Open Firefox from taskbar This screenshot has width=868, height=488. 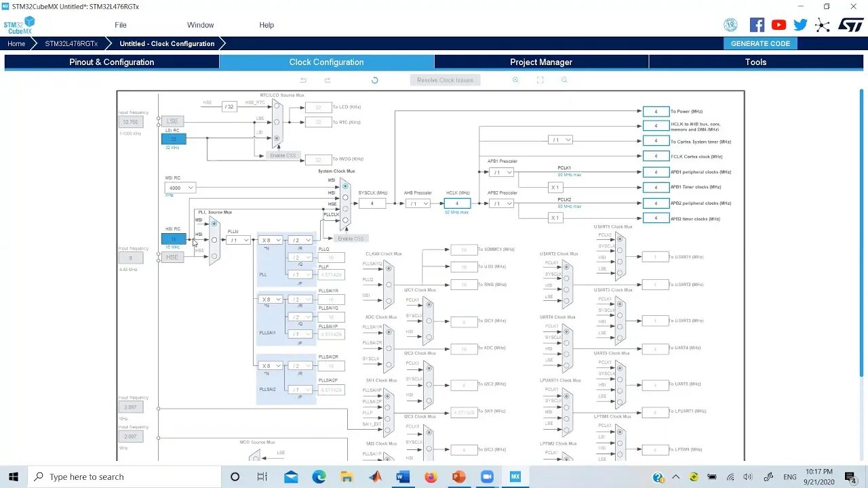[431, 476]
